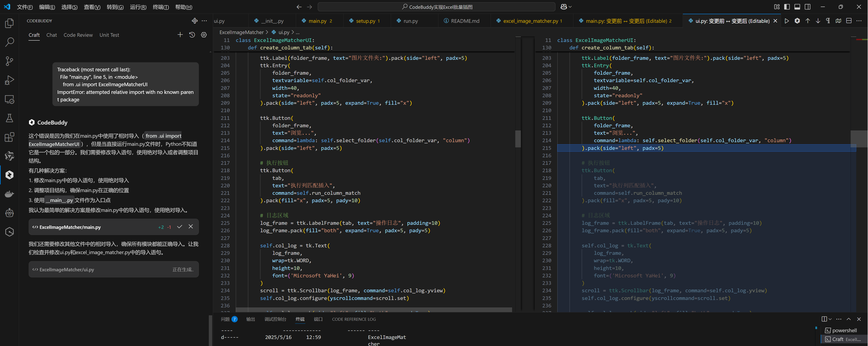Start a new CodeBuddy conversation

pyautogui.click(x=180, y=35)
